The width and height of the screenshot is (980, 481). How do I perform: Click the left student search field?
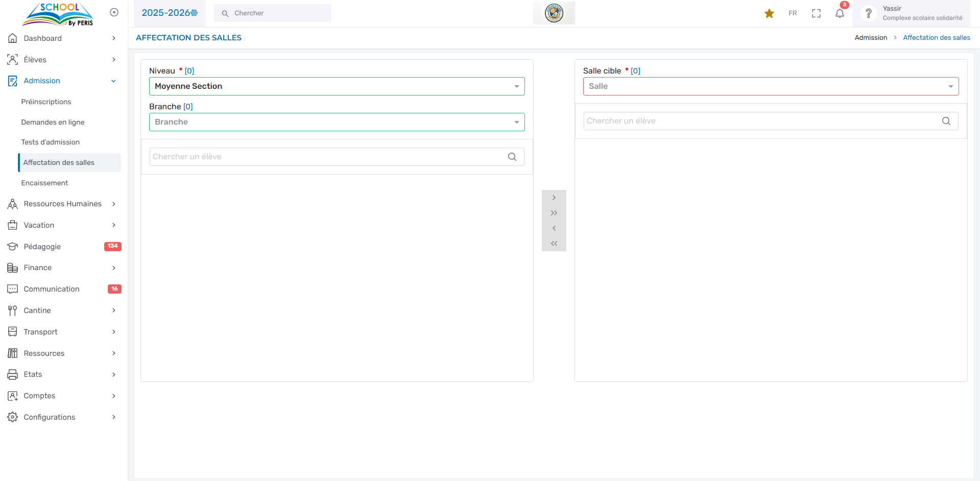(327, 157)
